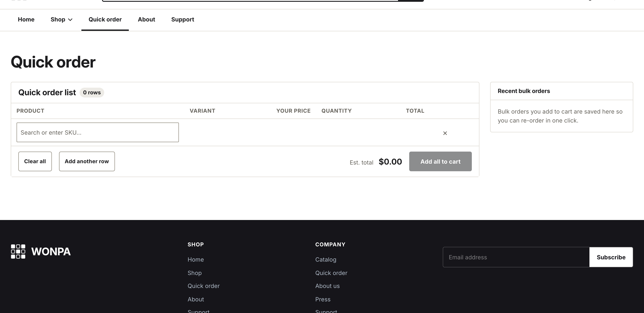Screen dimensions: 644x313
Task: Click the $0.00 estimated total value
Action: [390, 162]
